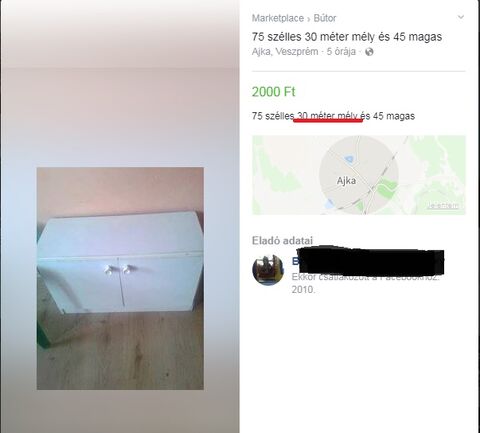480x433 pixels.
Task: Click the map attribution link in map corner
Action: [445, 206]
